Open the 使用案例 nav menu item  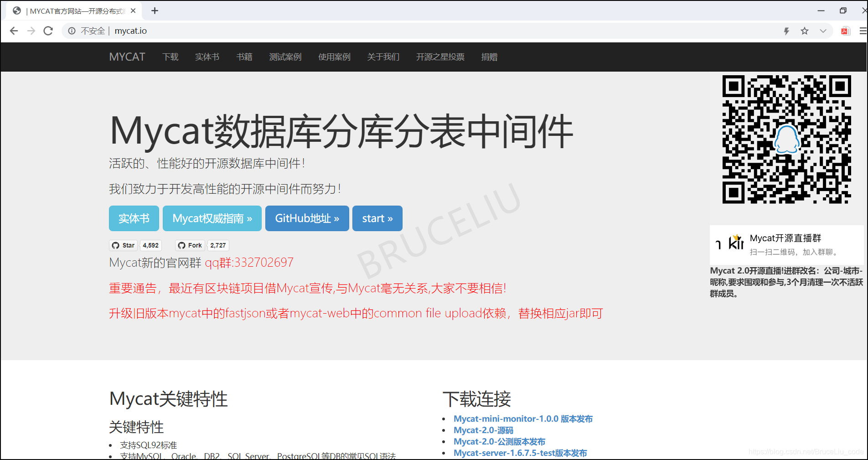point(335,57)
